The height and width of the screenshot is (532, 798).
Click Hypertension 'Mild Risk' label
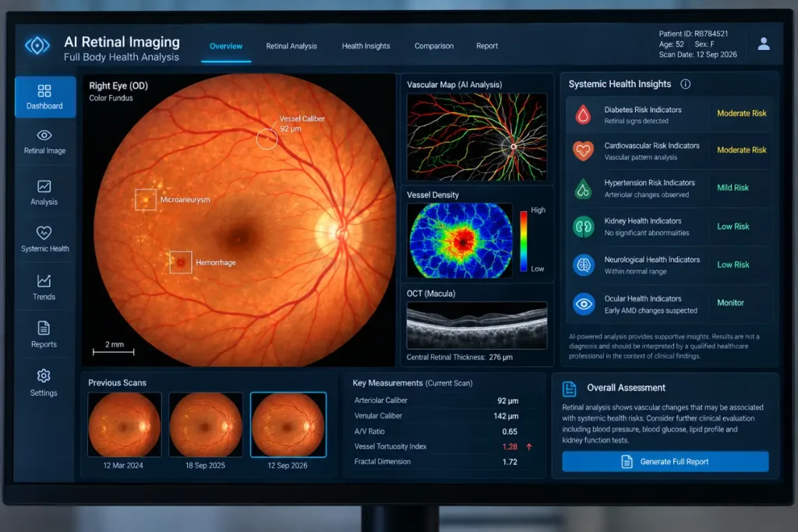pos(733,188)
